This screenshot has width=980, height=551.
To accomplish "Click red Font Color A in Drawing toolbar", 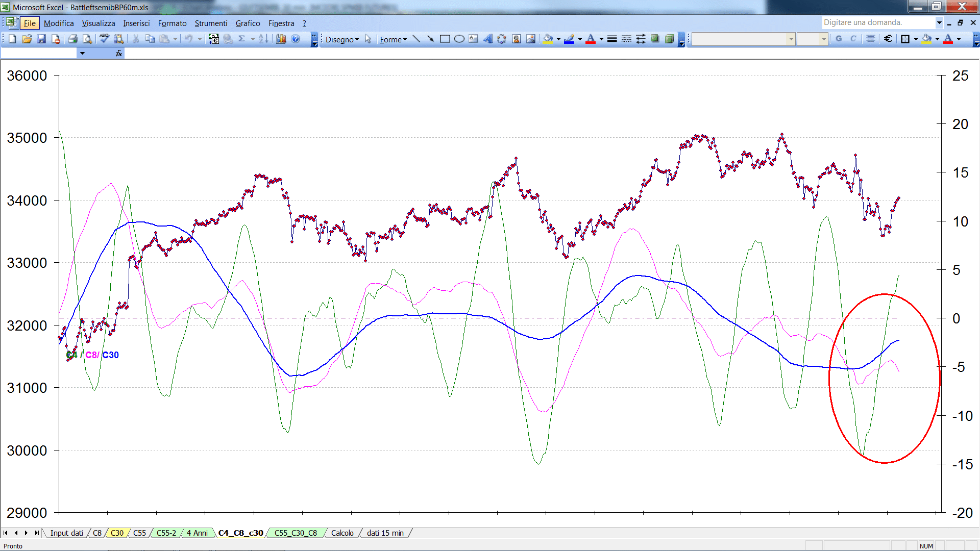I will click(591, 39).
